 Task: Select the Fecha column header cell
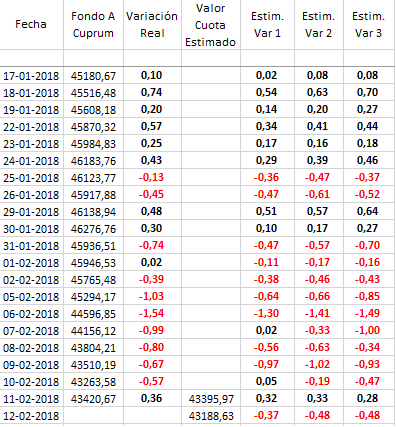coord(31,24)
